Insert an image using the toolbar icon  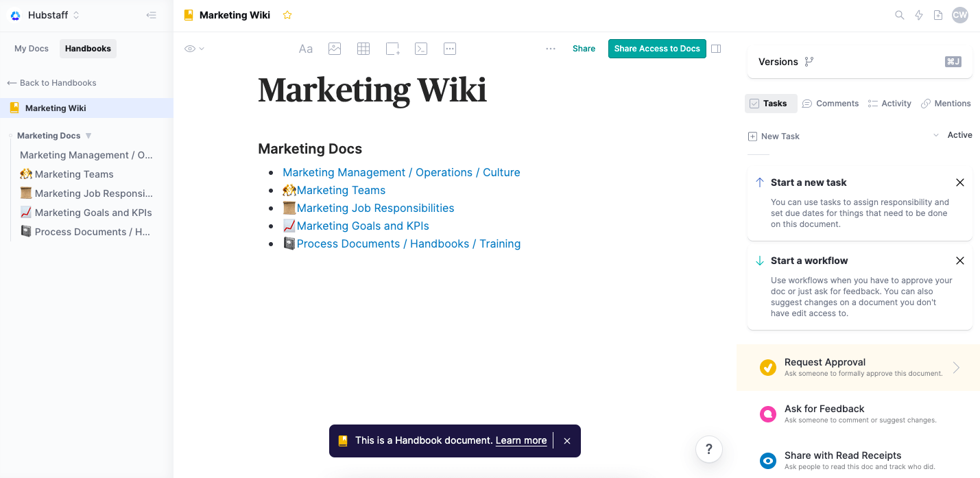335,49
